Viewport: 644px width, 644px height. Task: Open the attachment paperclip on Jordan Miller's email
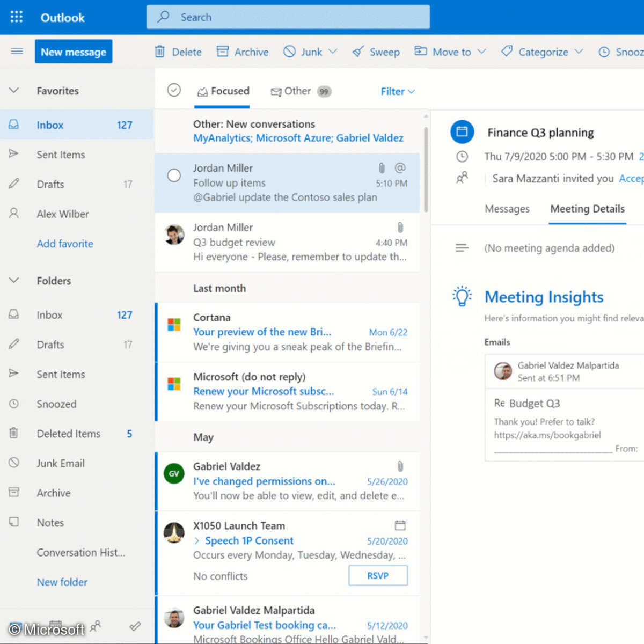coord(382,168)
